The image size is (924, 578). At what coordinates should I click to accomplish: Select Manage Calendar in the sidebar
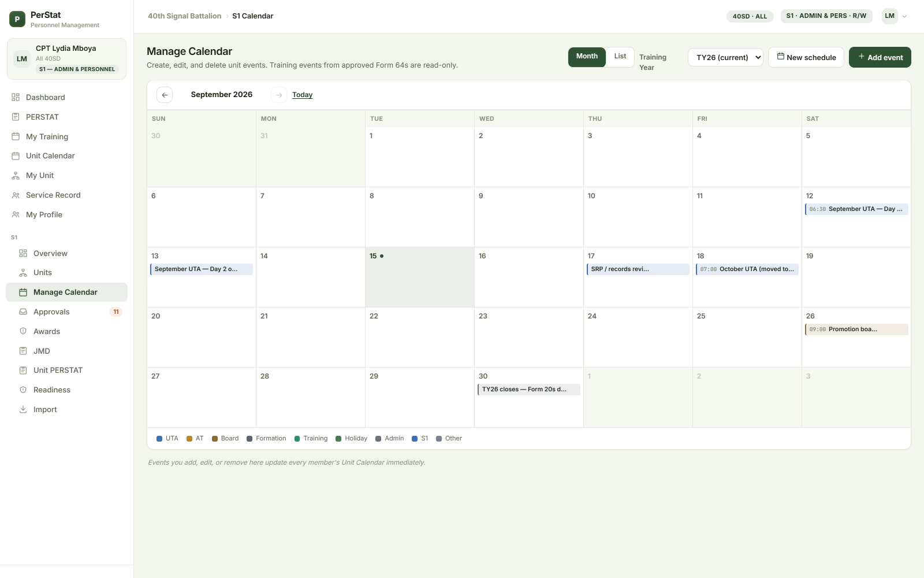pyautogui.click(x=66, y=292)
